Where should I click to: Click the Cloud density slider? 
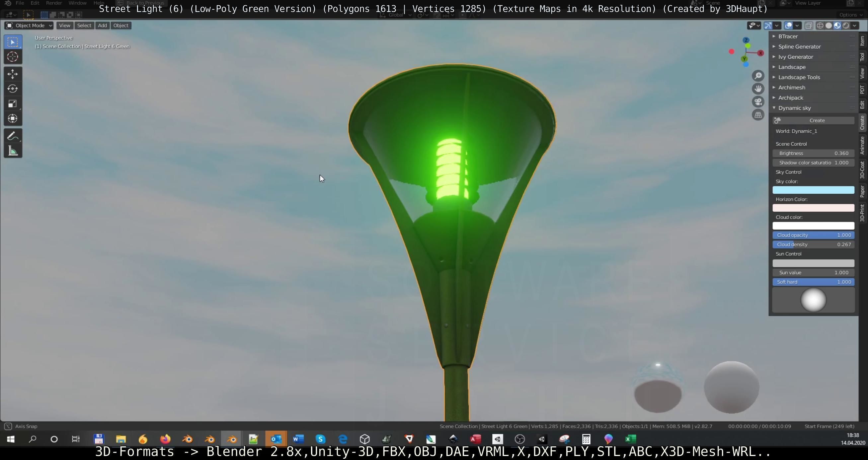tap(814, 244)
